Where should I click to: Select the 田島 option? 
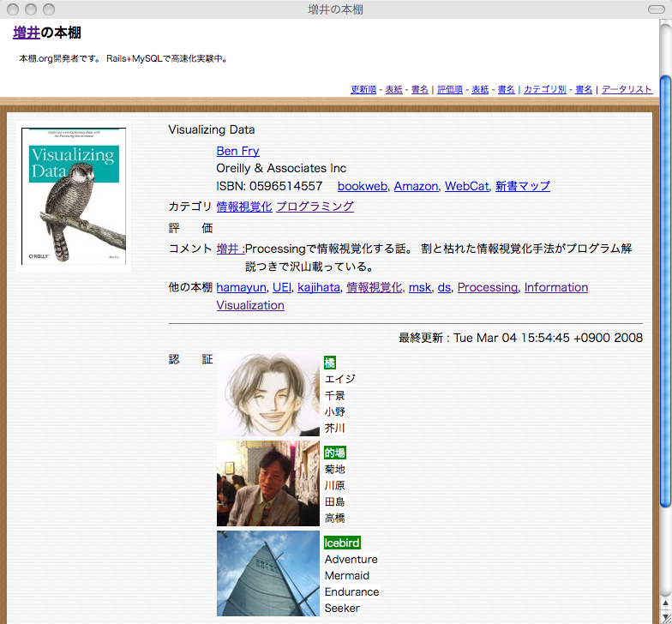coord(334,501)
